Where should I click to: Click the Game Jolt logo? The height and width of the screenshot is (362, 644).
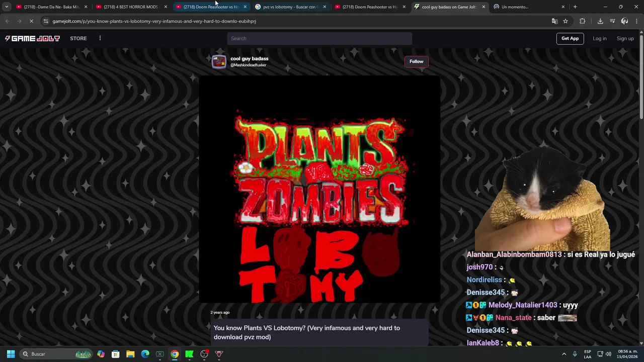(32, 39)
